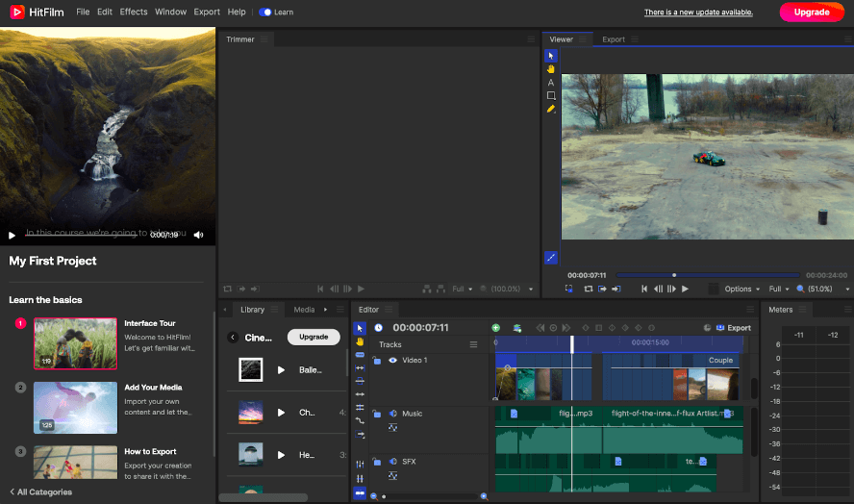Hide the Video 1 track eye
The image size is (854, 504).
coord(392,360)
